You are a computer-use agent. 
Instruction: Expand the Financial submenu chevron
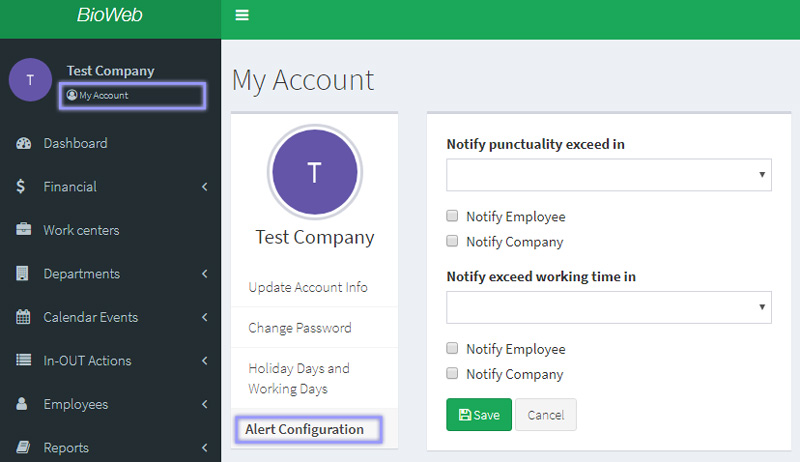coord(204,187)
